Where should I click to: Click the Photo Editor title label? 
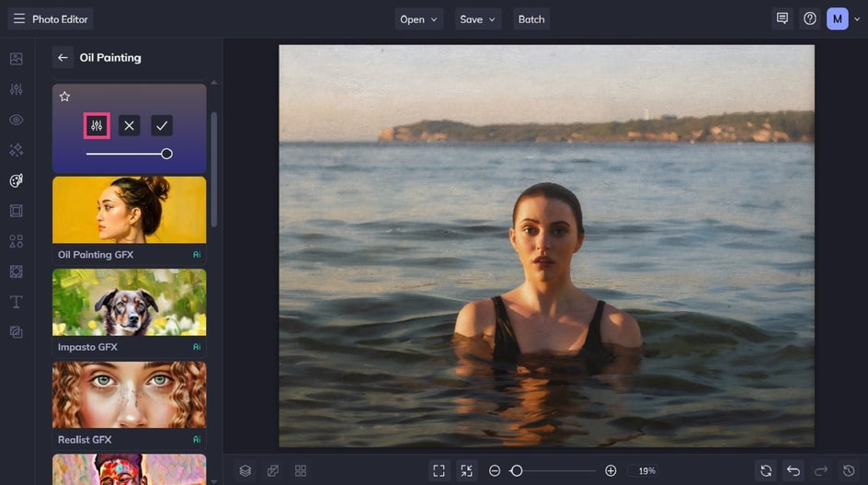click(60, 19)
